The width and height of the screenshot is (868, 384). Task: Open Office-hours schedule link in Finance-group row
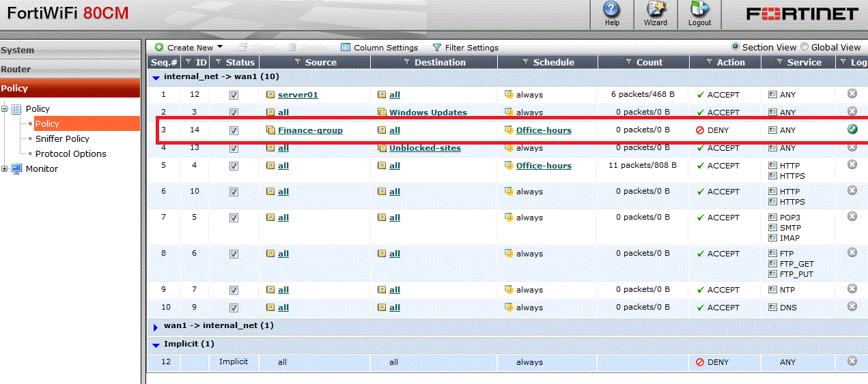tap(544, 130)
